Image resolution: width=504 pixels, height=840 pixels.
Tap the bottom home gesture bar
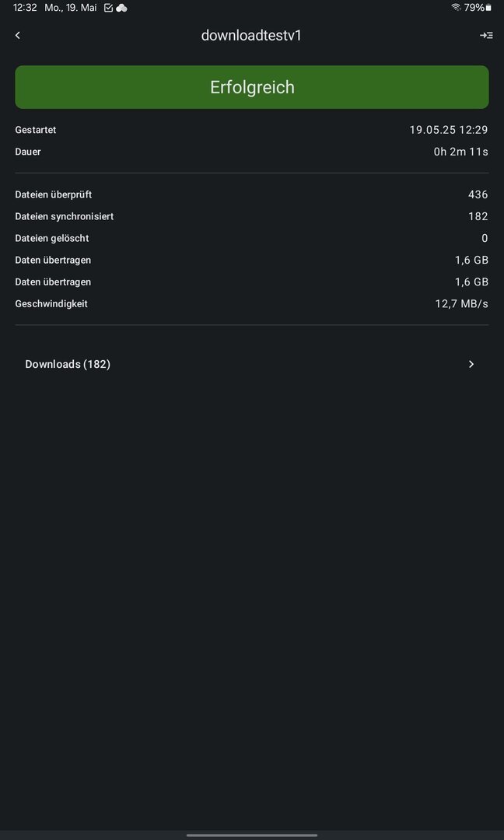pyautogui.click(x=252, y=835)
